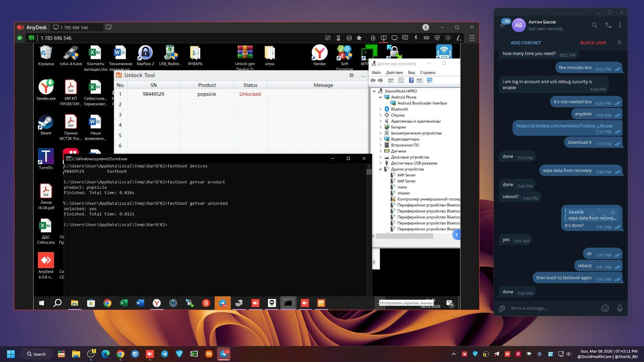Expand the Bluetooth node in Device Manager

pyautogui.click(x=380, y=109)
